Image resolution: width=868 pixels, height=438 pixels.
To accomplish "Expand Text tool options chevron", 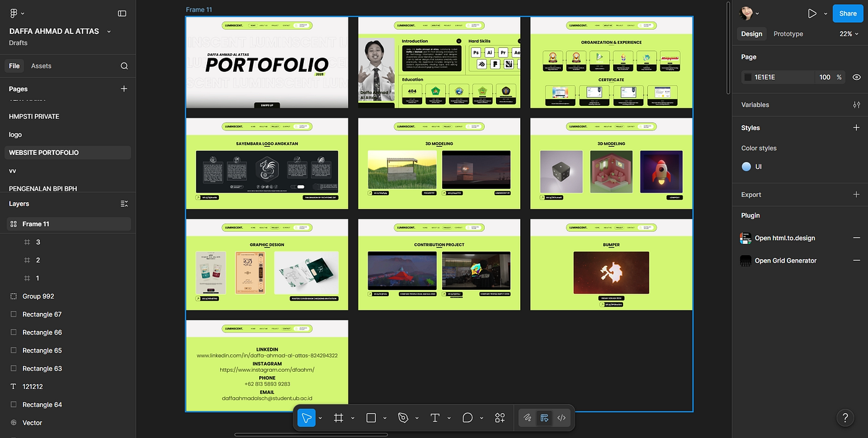I will coord(449,418).
